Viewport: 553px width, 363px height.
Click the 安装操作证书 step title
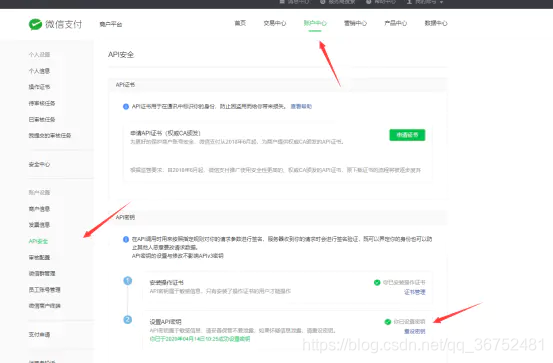coord(166,283)
